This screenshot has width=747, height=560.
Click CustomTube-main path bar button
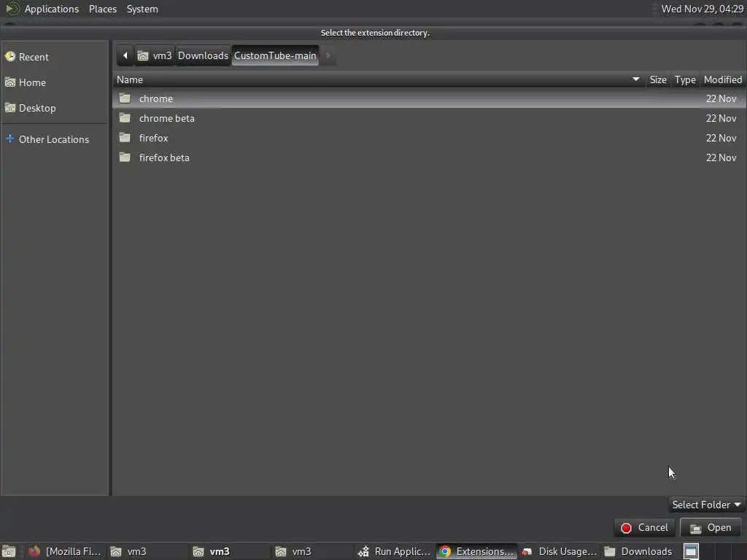(275, 55)
